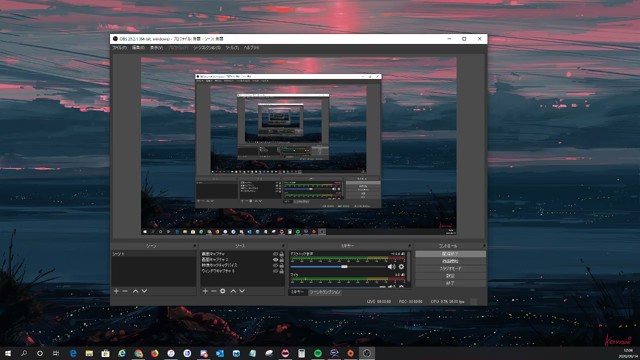The height and width of the screenshot is (360, 640).
Task: Move selected source down in Sources list
Action: click(242, 291)
